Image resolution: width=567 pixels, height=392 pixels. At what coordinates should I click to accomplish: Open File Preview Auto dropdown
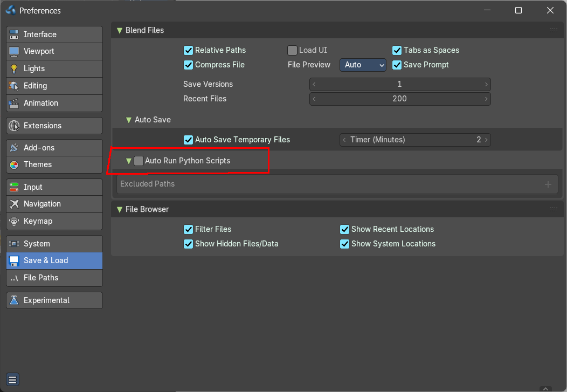[363, 65]
